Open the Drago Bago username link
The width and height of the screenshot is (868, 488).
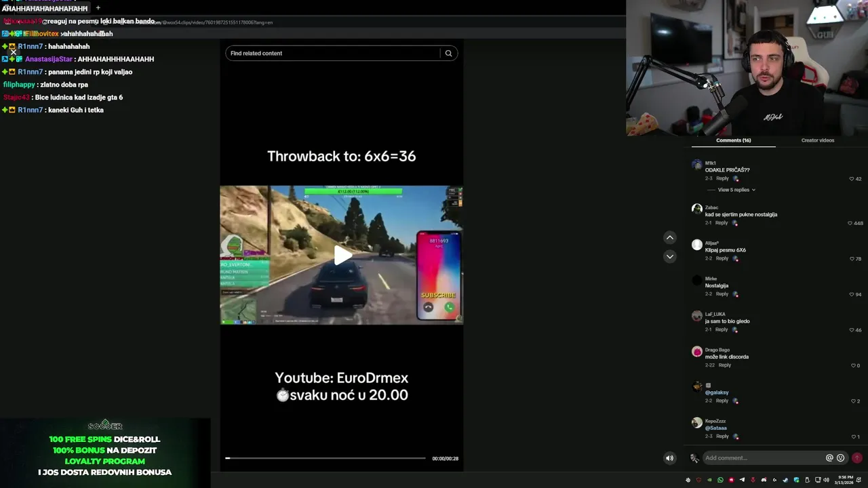tap(717, 350)
